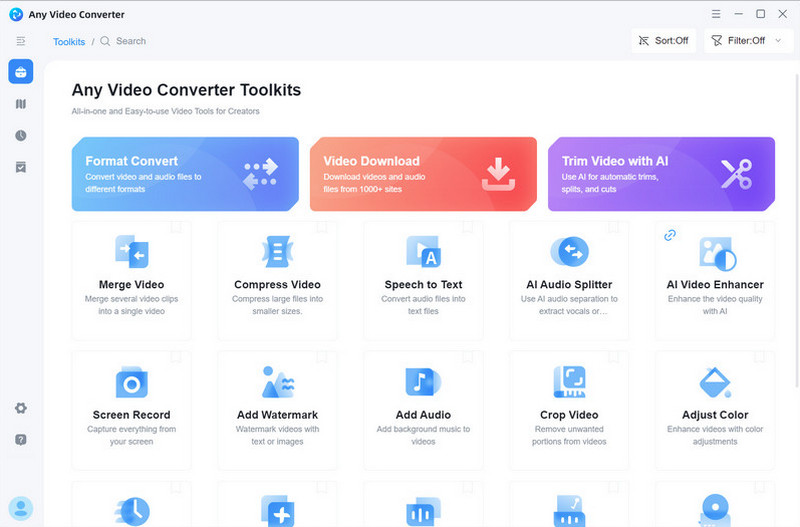Click the audio bars tool icon in bottom row

(x=423, y=512)
